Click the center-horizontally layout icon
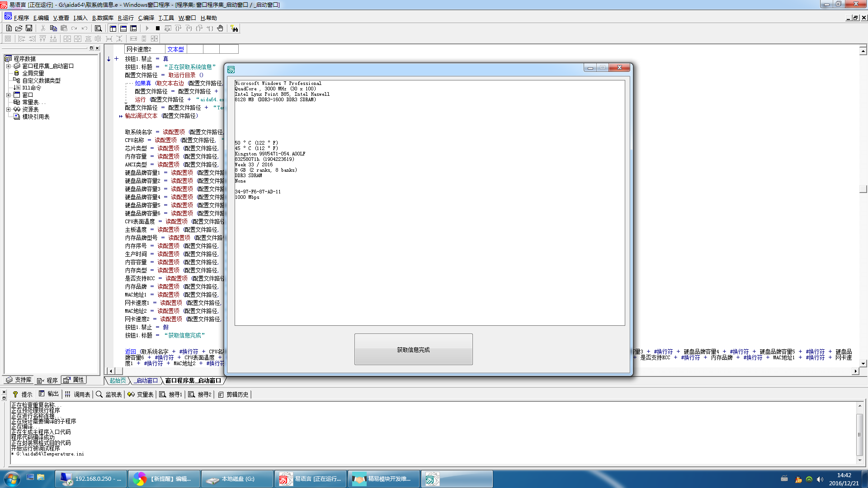This screenshot has height=488, width=868. pyautogui.click(x=67, y=39)
